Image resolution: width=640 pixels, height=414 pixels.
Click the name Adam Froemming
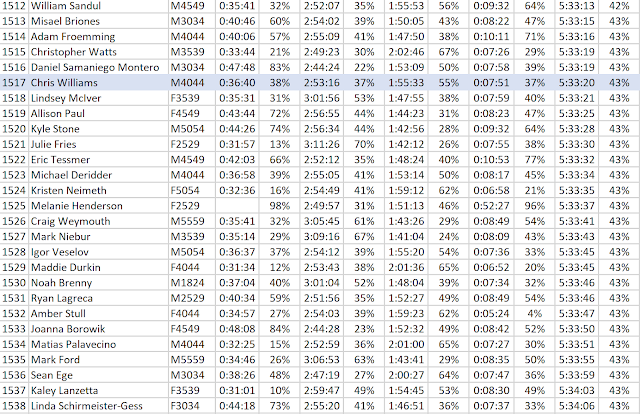[x=73, y=37]
